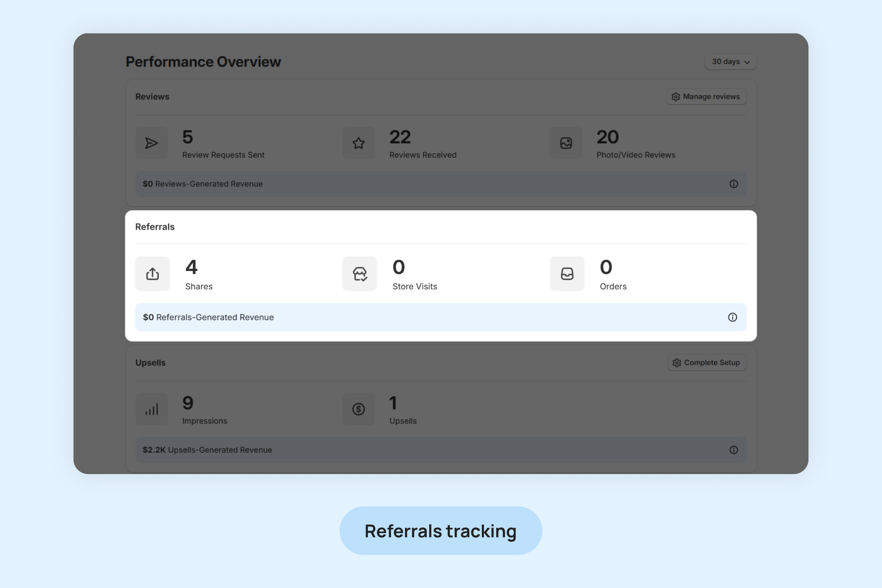This screenshot has height=588, width=882.
Task: Click the Review Requests Sent paper-plane icon
Action: [x=151, y=143]
